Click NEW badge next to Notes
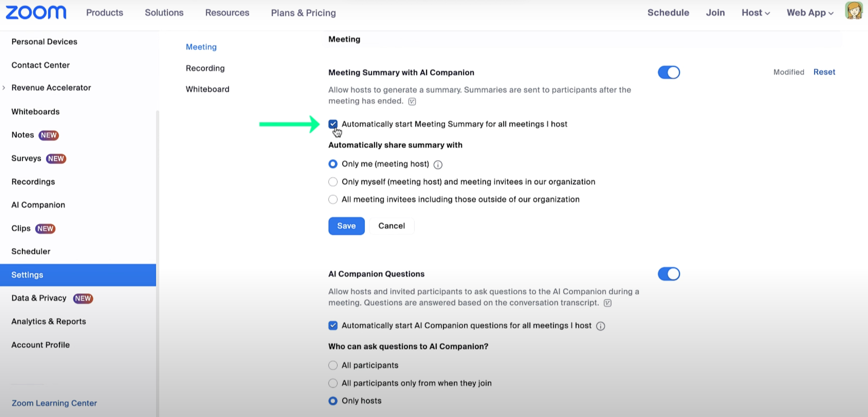Viewport: 868px width, 417px height. click(x=49, y=135)
